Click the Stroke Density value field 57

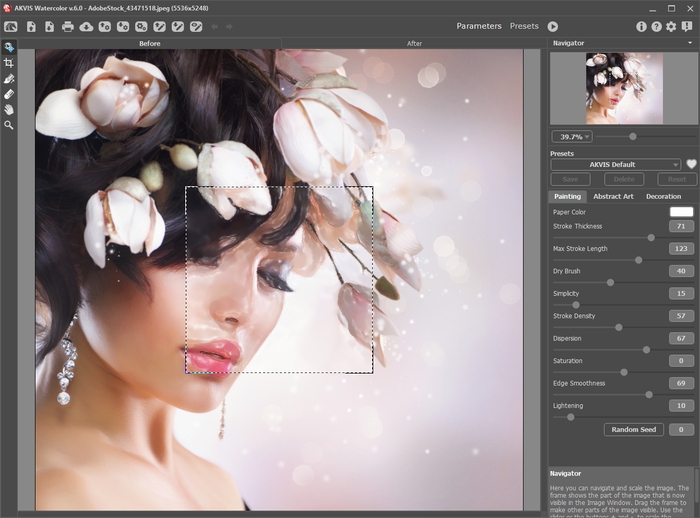681,316
